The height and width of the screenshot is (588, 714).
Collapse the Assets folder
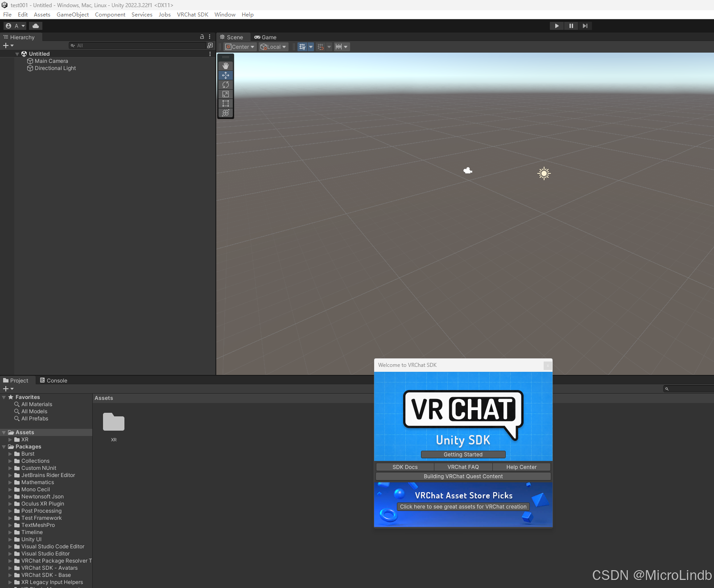pos(4,432)
